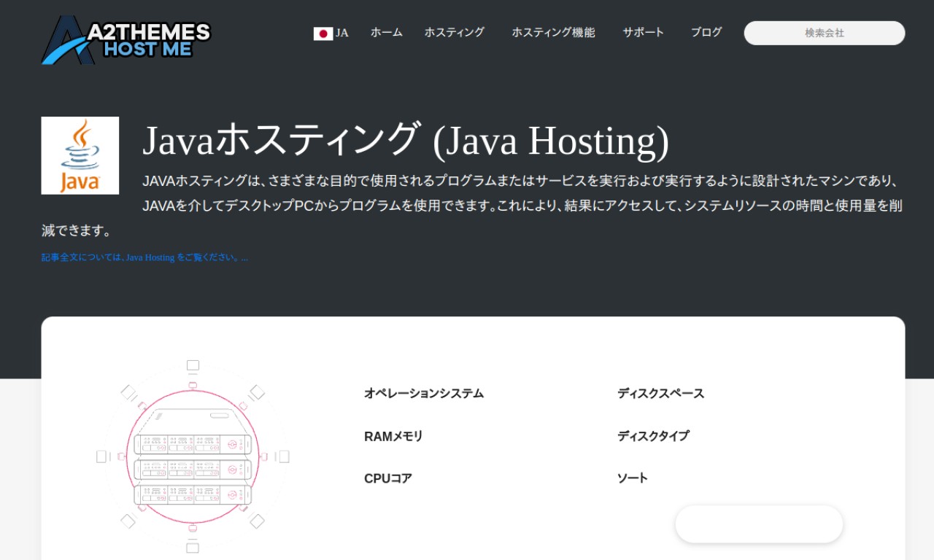Screen dimensions: 934x560
Task: Select the ソート label
Action: tap(633, 478)
